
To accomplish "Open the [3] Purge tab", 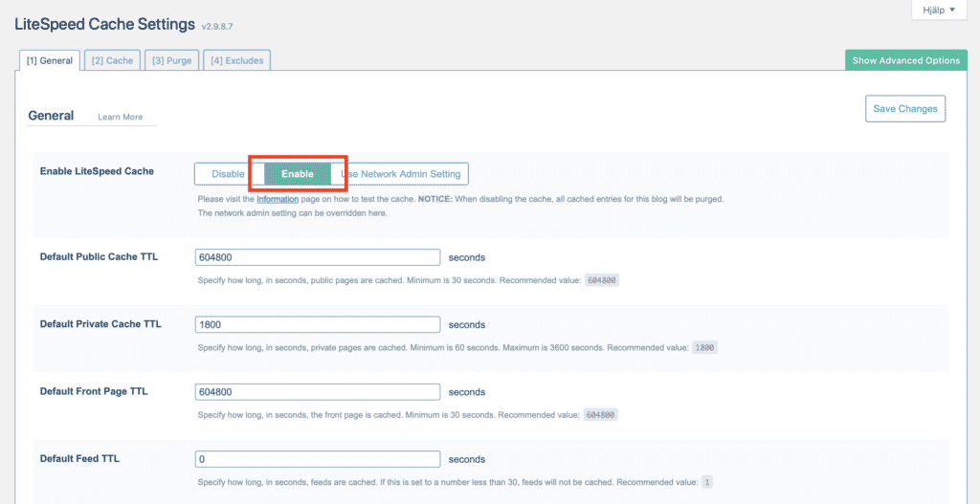I will tap(171, 60).
